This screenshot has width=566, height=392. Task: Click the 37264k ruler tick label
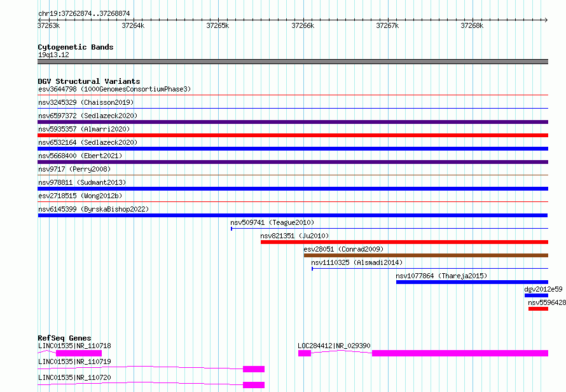pyautogui.click(x=133, y=25)
